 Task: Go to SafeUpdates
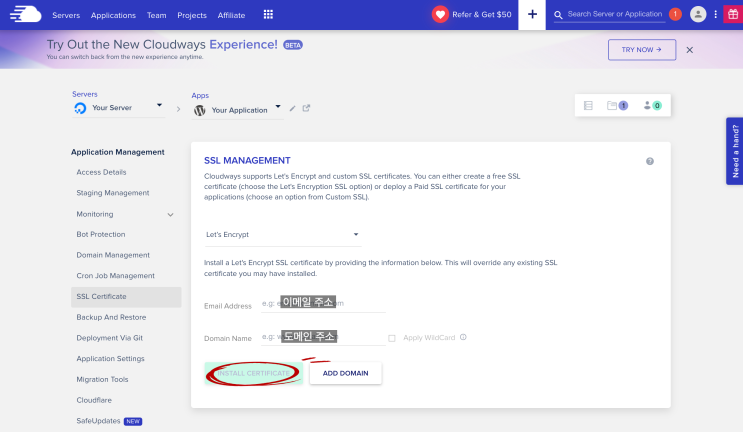pyautogui.click(x=98, y=421)
